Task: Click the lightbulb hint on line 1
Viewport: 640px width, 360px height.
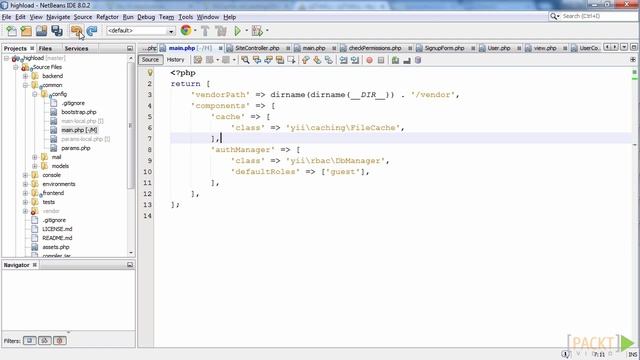Action: [x=150, y=73]
